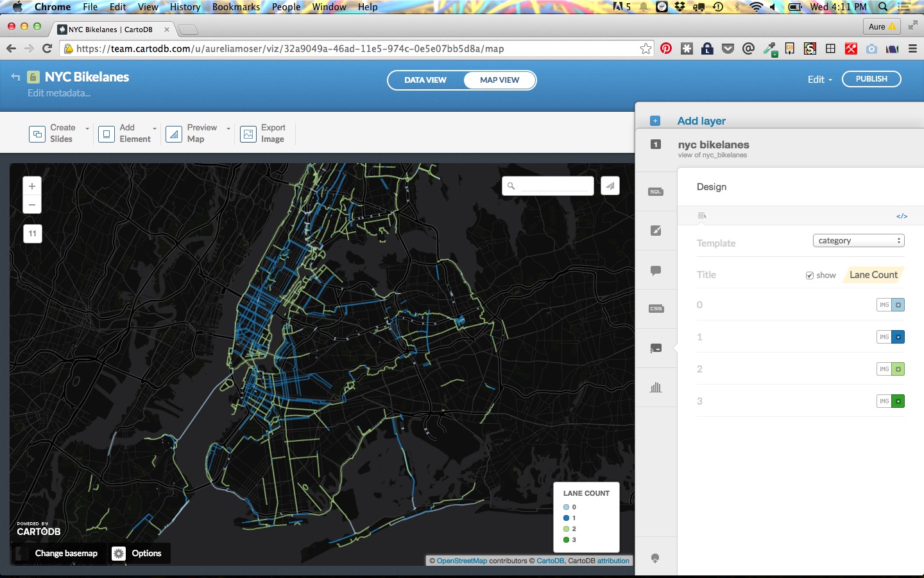The width and height of the screenshot is (924, 578).
Task: Switch to Data View
Action: [x=425, y=80]
